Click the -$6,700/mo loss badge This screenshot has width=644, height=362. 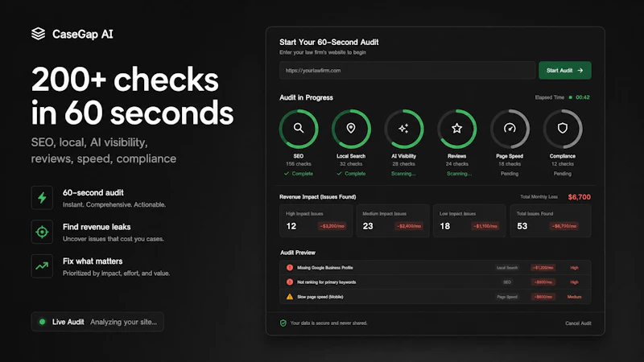click(564, 226)
